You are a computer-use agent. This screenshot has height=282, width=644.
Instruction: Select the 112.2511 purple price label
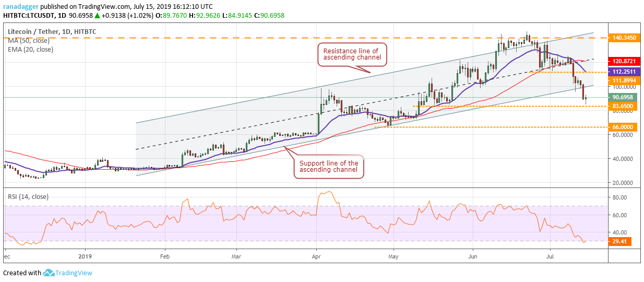(x=625, y=72)
